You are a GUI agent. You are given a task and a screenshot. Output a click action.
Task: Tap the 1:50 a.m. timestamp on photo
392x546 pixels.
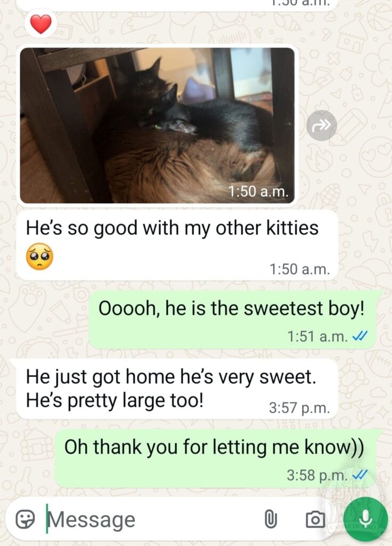coord(258,191)
